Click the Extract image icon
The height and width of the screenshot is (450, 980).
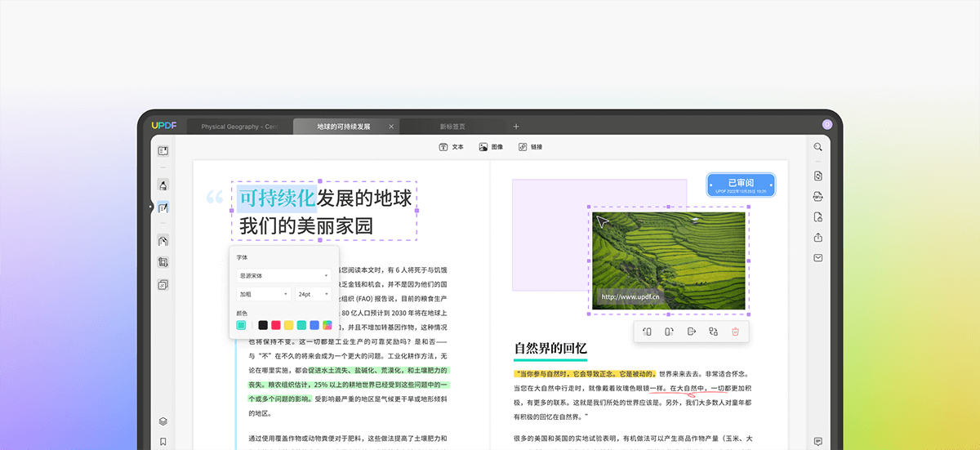[x=691, y=332]
